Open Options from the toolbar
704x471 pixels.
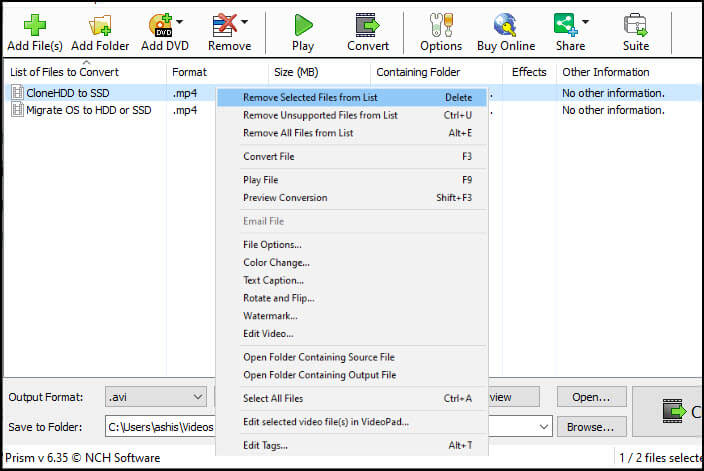click(x=440, y=26)
